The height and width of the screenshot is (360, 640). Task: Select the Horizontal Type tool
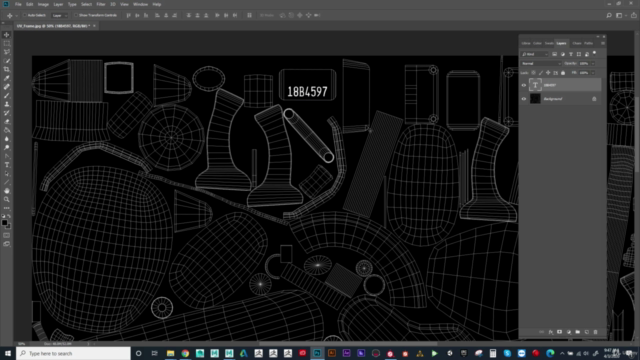pyautogui.click(x=7, y=165)
